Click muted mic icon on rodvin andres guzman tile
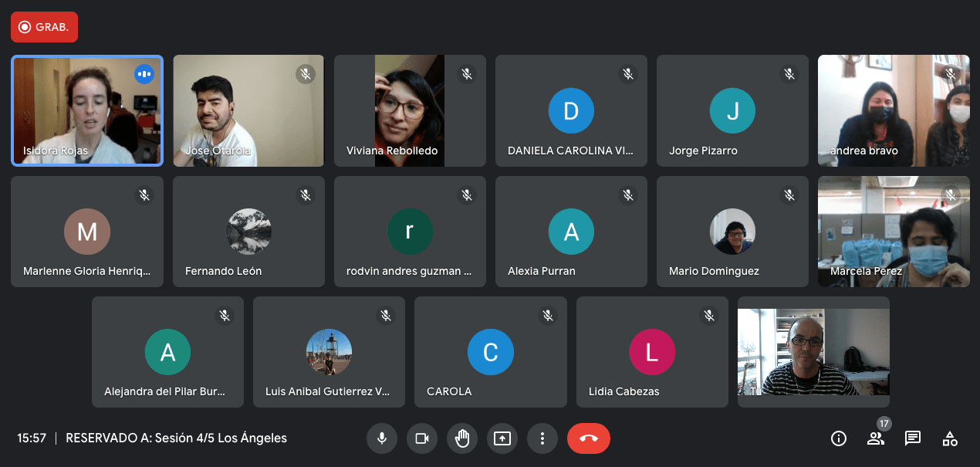980x467 pixels. 467,195
